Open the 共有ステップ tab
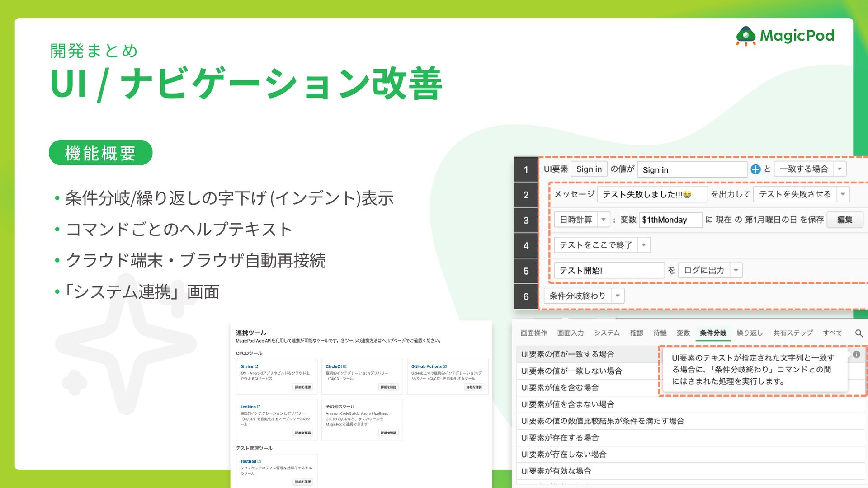 [793, 333]
